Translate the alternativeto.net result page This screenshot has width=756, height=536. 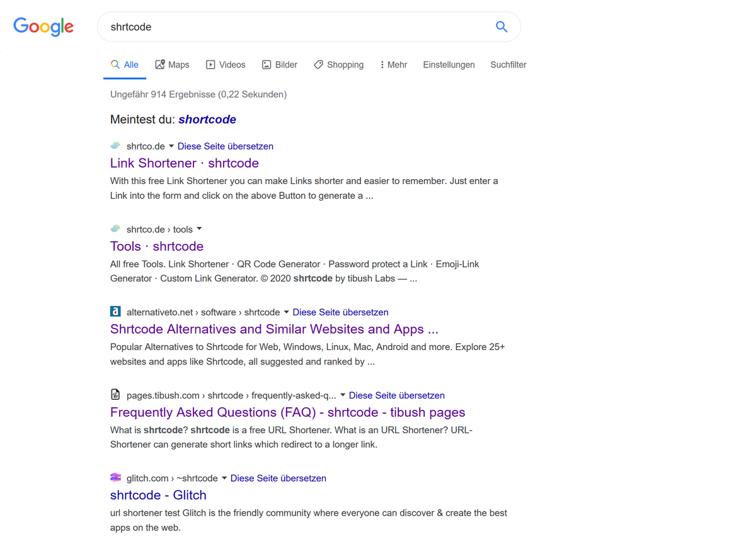coord(341,312)
